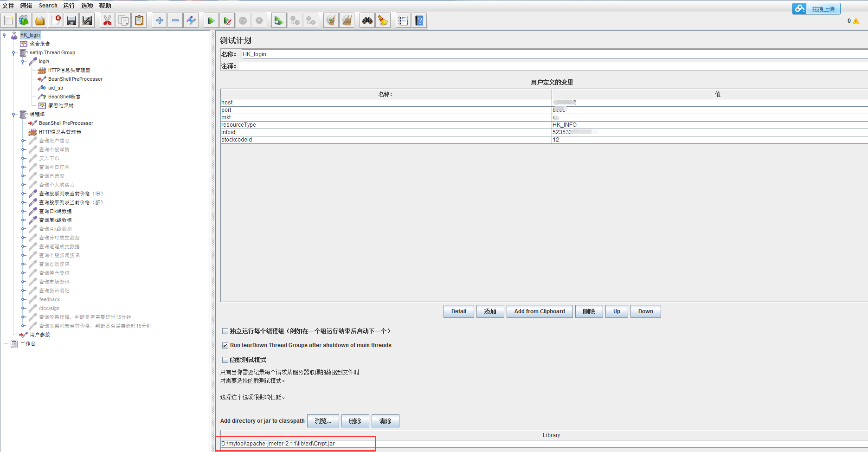Click the Down button
Screen dimensions: 868x452
pyautogui.click(x=645, y=311)
